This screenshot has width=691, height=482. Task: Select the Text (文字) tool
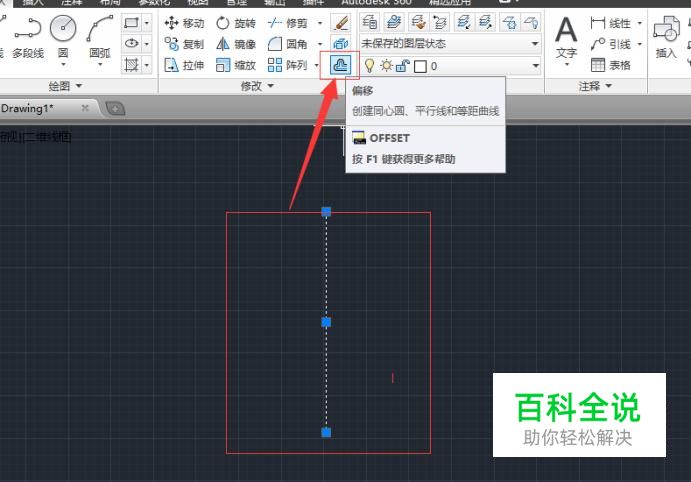coord(566,37)
